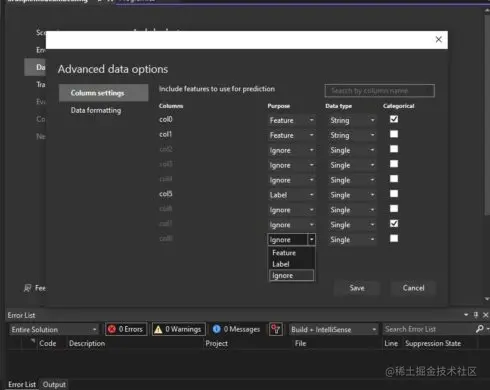Open the Data type dropdown for col0

352,120
